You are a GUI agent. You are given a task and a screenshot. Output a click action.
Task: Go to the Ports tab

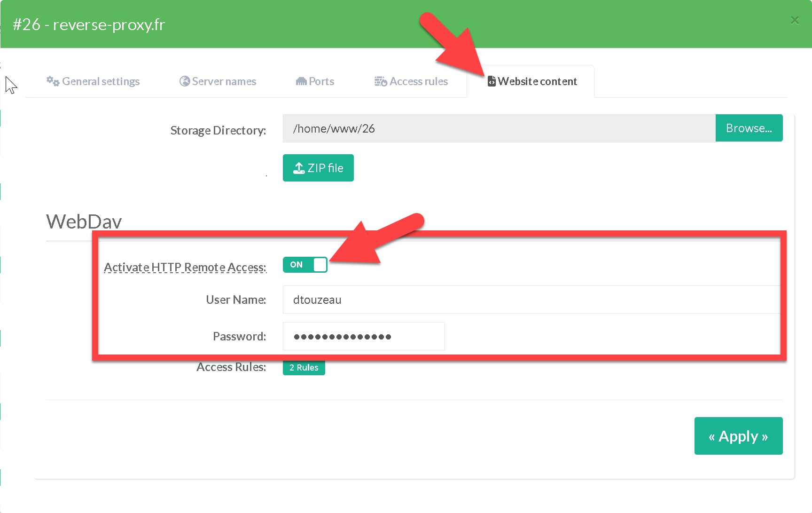point(321,81)
